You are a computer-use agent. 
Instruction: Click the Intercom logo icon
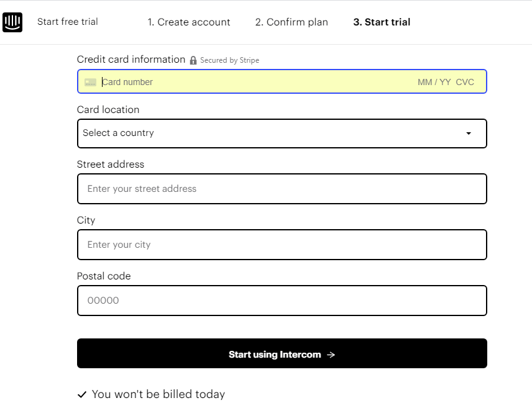pyautogui.click(x=12, y=22)
